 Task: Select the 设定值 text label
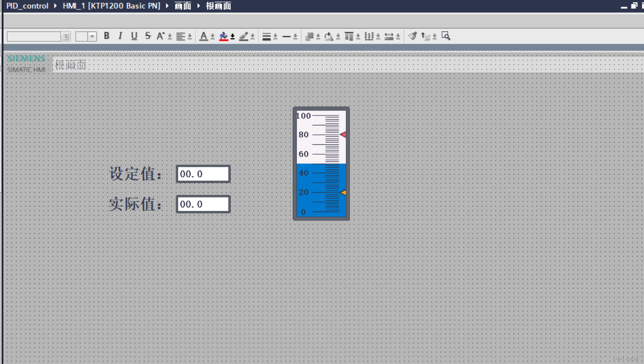(136, 174)
